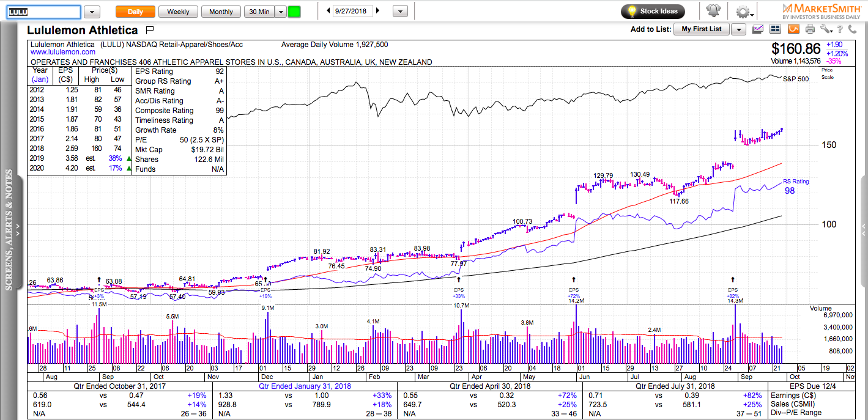Viewport: 868px width, 420px height.
Task: Click the 9/27/2018 date field
Action: click(353, 11)
